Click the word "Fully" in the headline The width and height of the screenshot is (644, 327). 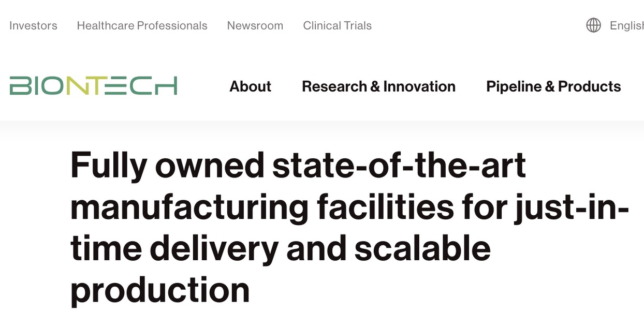(x=108, y=167)
